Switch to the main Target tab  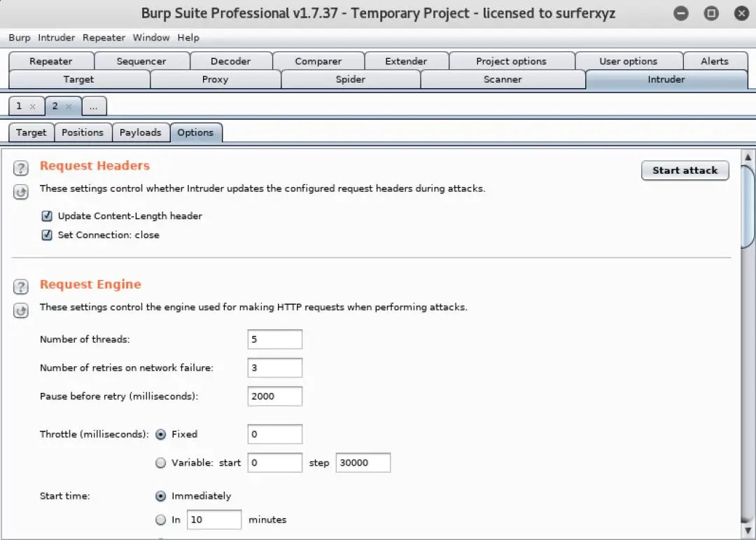[78, 80]
